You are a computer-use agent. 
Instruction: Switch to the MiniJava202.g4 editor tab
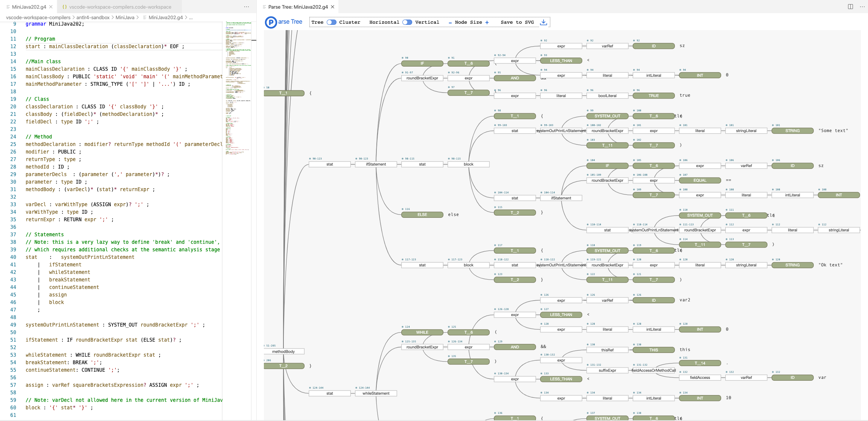tap(29, 7)
